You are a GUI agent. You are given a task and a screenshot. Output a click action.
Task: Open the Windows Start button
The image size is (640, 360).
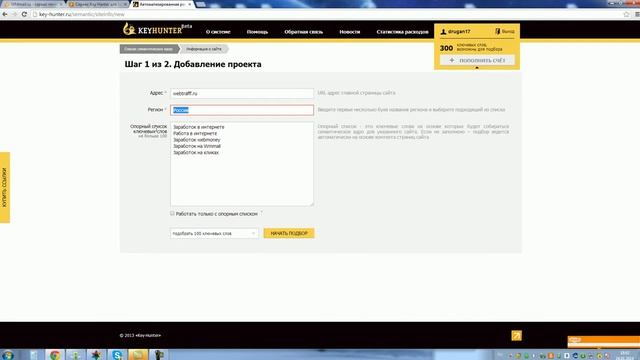[7, 355]
